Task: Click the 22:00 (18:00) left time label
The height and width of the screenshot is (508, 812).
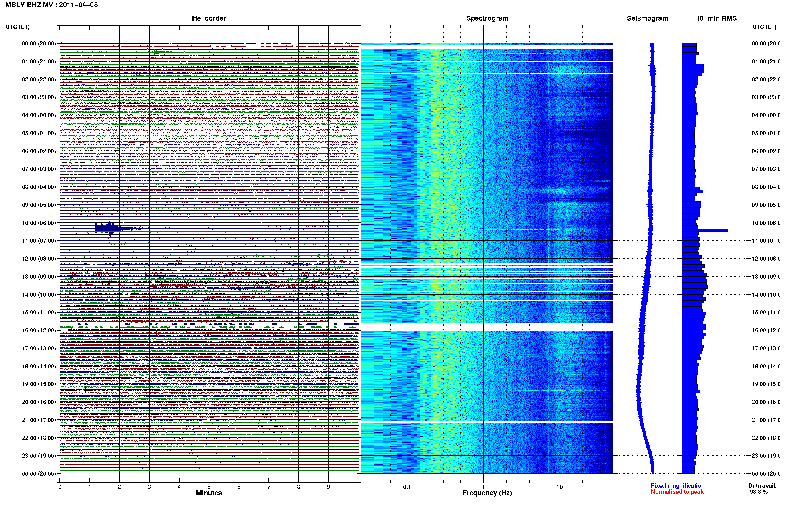Action: [x=39, y=438]
